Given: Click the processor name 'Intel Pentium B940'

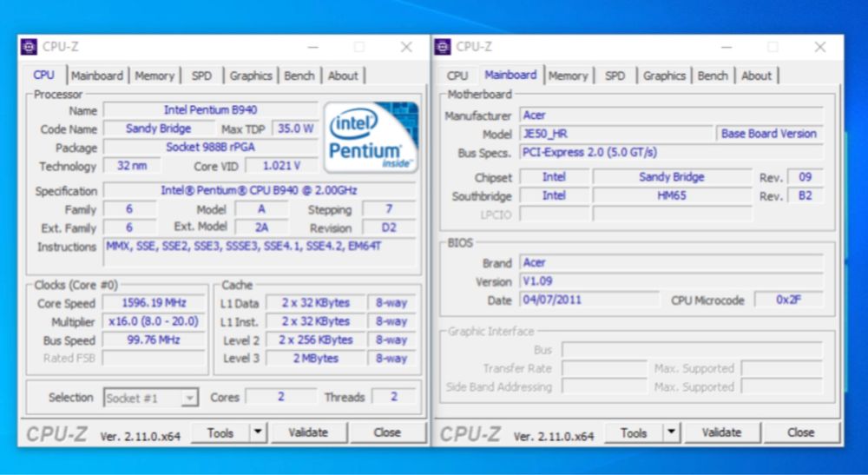Looking at the screenshot, I should (x=210, y=110).
